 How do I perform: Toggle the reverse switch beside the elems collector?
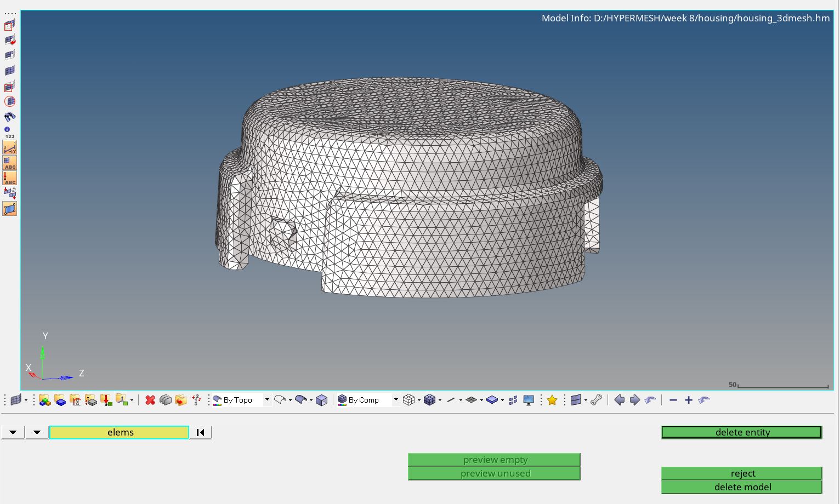pos(200,432)
